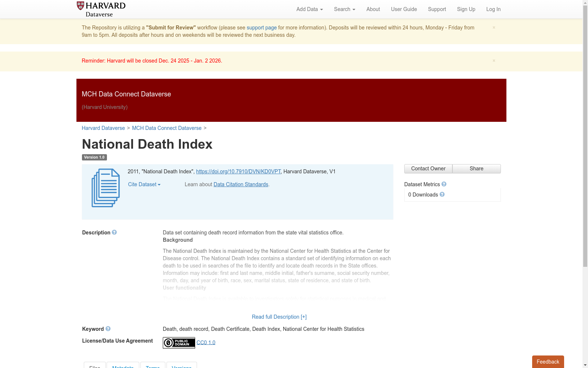Open the CC0 1.0 license link

(206, 343)
